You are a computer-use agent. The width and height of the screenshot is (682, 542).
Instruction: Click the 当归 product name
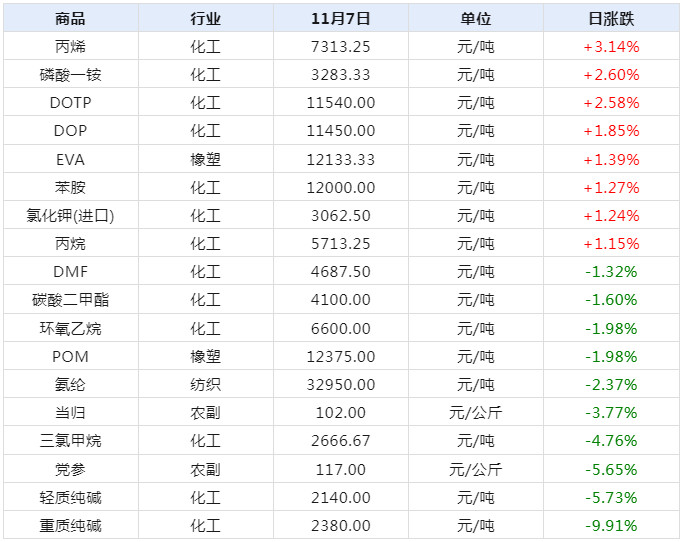click(x=70, y=413)
